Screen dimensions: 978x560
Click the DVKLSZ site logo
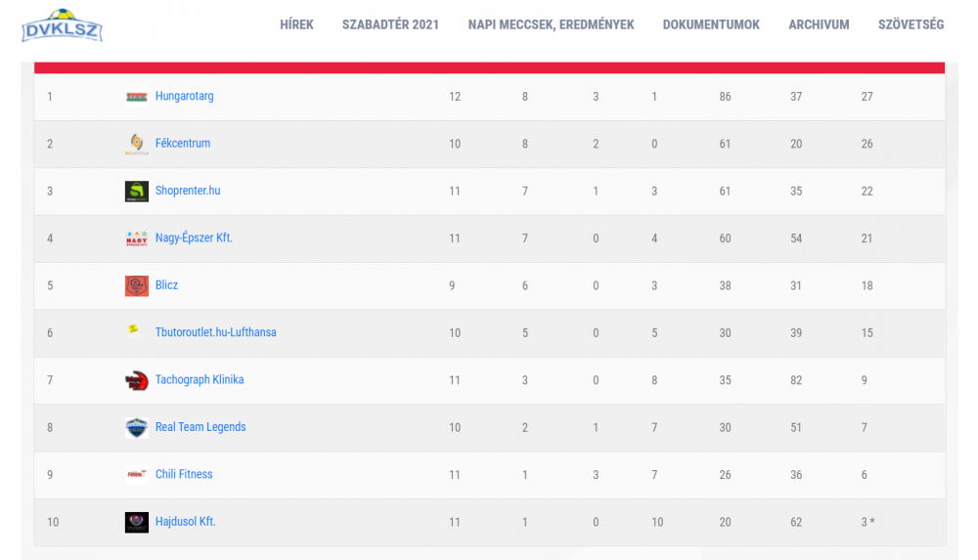62,25
